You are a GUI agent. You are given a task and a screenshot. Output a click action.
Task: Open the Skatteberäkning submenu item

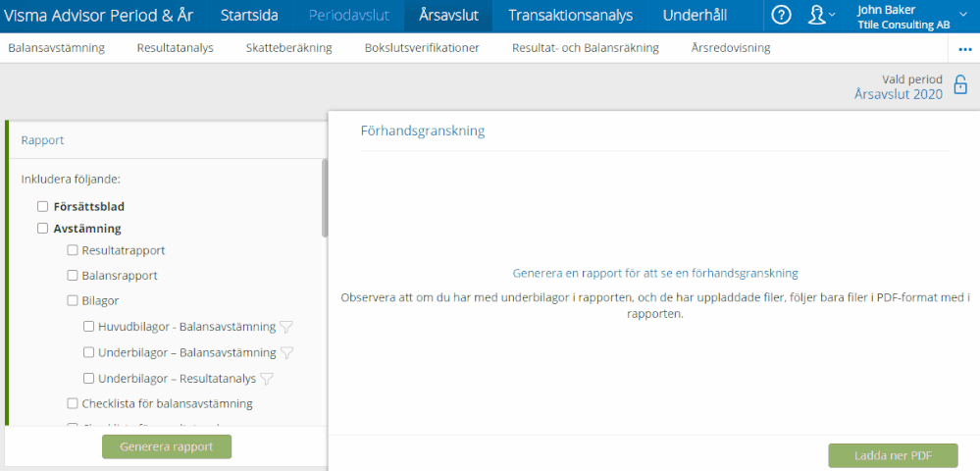coord(289,48)
